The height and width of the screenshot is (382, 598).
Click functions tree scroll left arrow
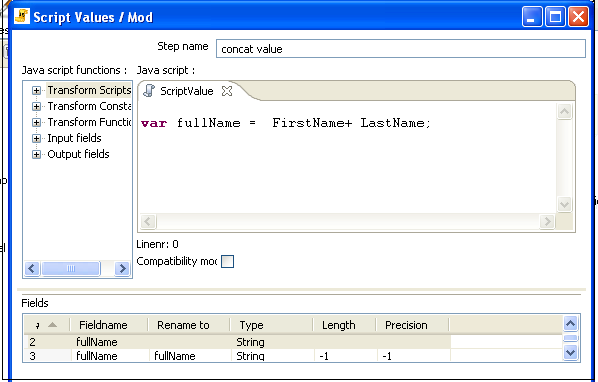point(32,268)
